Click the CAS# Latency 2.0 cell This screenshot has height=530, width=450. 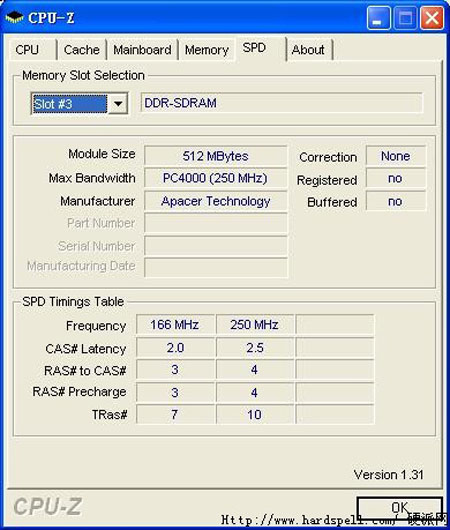tap(175, 348)
